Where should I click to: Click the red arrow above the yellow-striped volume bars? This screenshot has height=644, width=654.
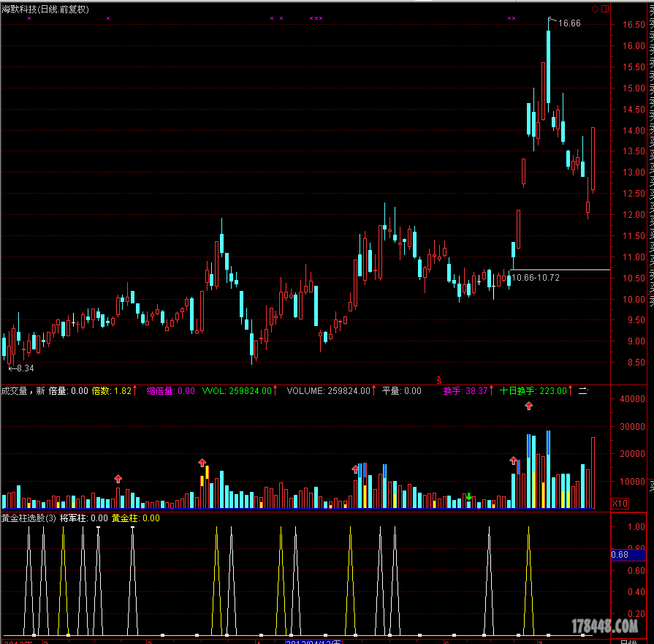click(x=202, y=463)
